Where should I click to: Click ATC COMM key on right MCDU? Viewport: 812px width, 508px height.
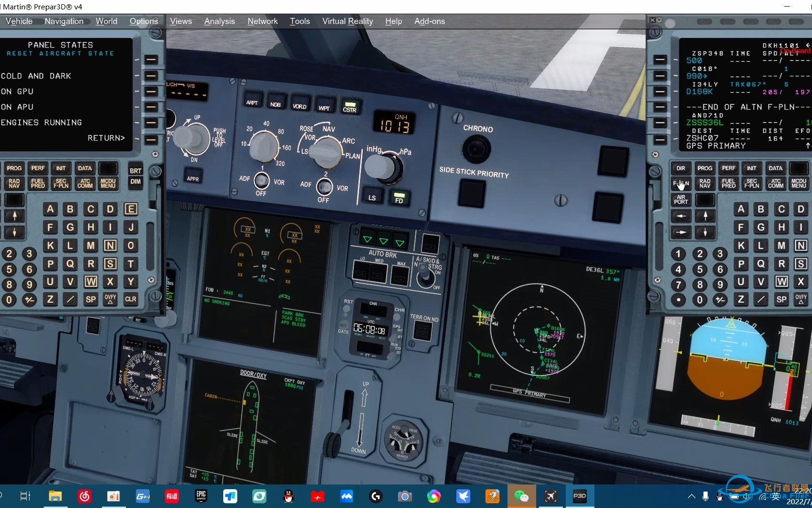click(x=775, y=183)
